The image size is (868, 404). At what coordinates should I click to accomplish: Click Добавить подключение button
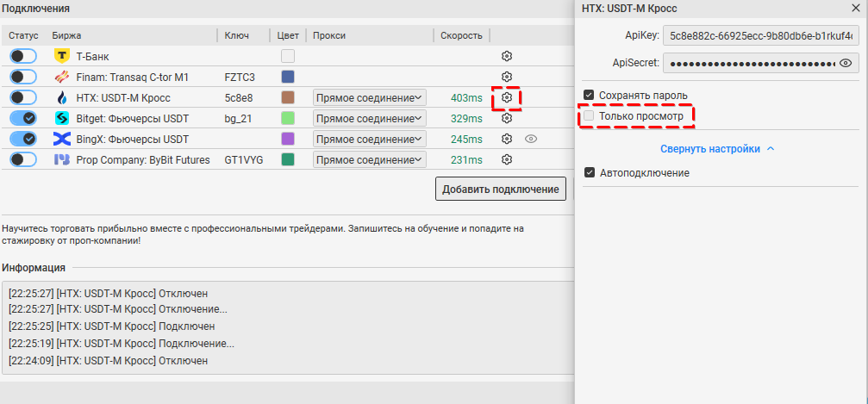pos(500,190)
